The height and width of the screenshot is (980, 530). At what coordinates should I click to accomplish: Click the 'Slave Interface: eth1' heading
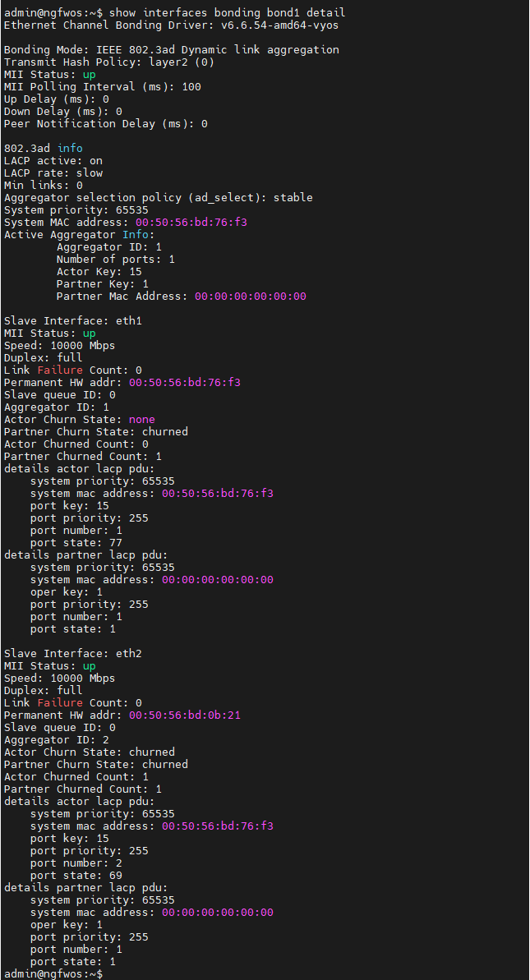click(72, 320)
